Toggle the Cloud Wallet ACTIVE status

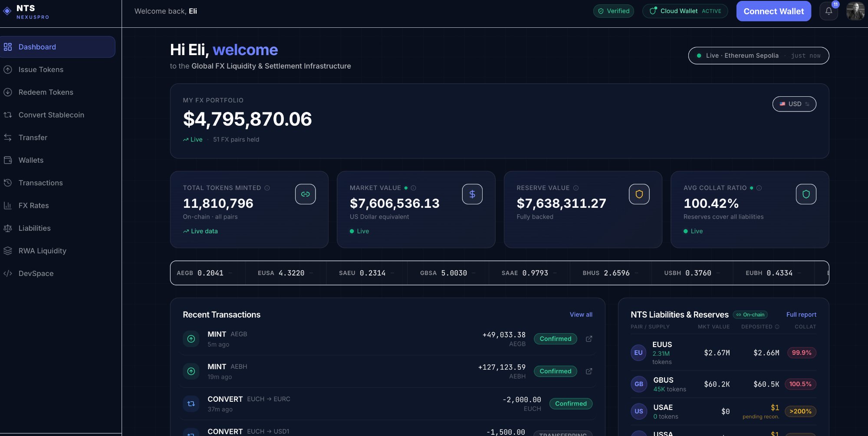(x=685, y=11)
